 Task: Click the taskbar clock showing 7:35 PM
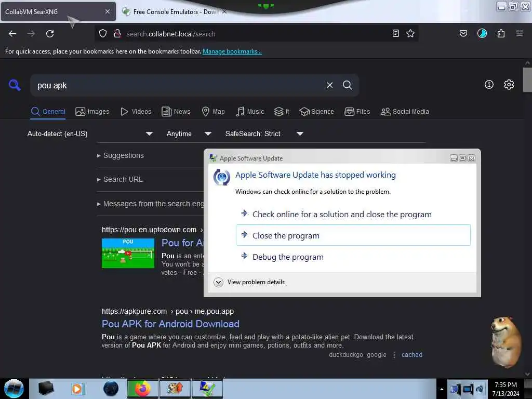[506, 389]
